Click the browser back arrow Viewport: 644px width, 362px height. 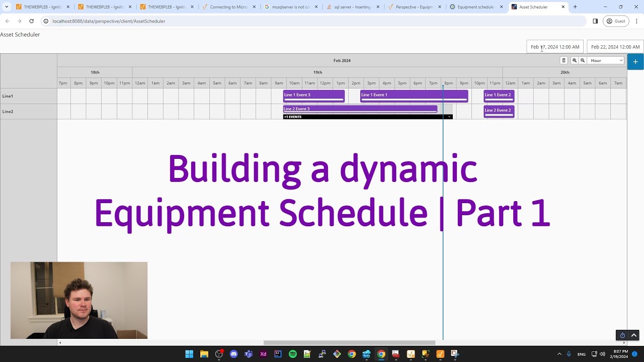(8, 21)
